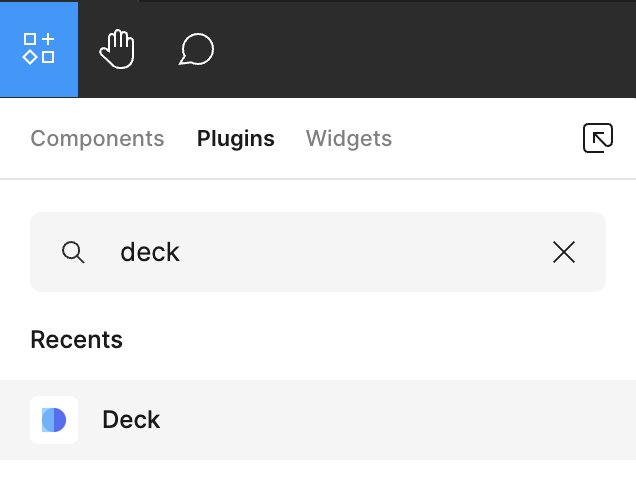Click empty space right of Deck label

[400, 420]
